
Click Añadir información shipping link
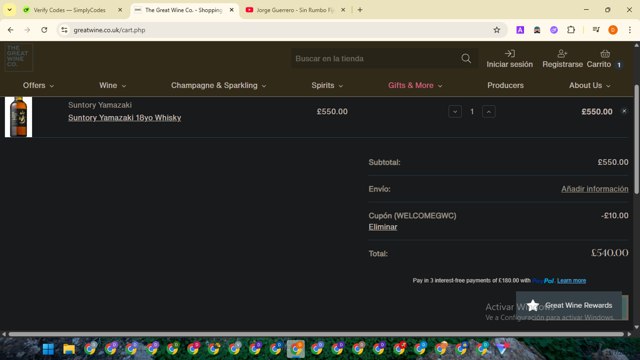[x=595, y=189]
